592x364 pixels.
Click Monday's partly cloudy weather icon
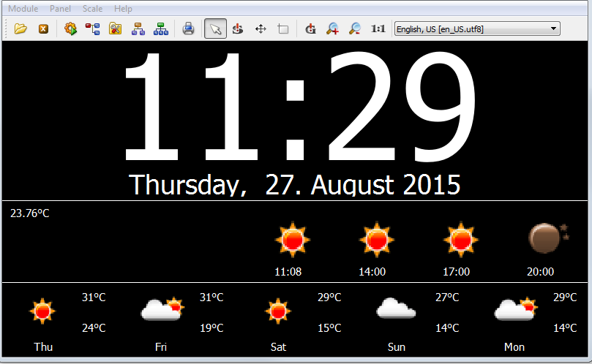[516, 309]
